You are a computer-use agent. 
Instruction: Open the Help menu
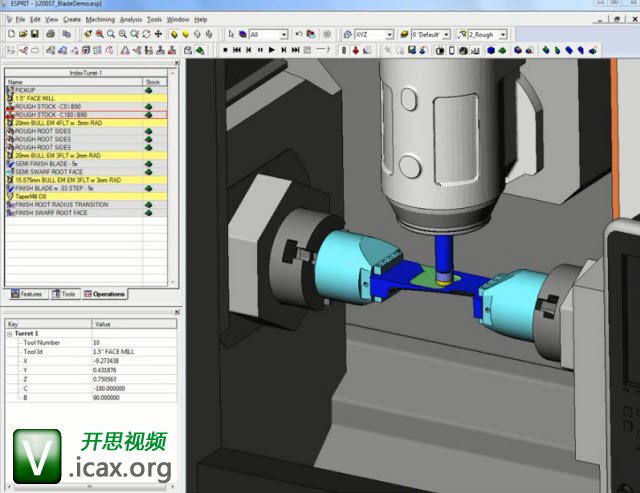coord(200,19)
